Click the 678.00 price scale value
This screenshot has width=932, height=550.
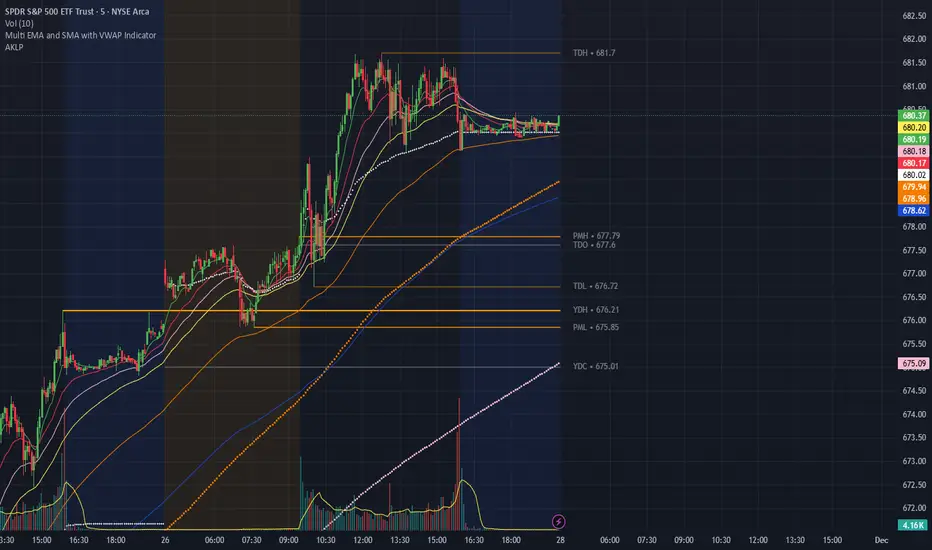[x=914, y=227]
